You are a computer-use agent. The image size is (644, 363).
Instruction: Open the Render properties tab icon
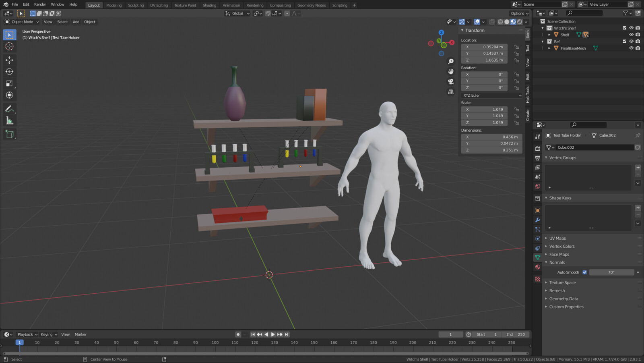click(538, 149)
